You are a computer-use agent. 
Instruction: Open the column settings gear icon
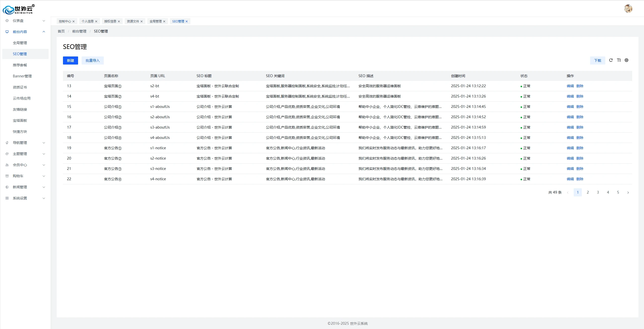click(626, 60)
